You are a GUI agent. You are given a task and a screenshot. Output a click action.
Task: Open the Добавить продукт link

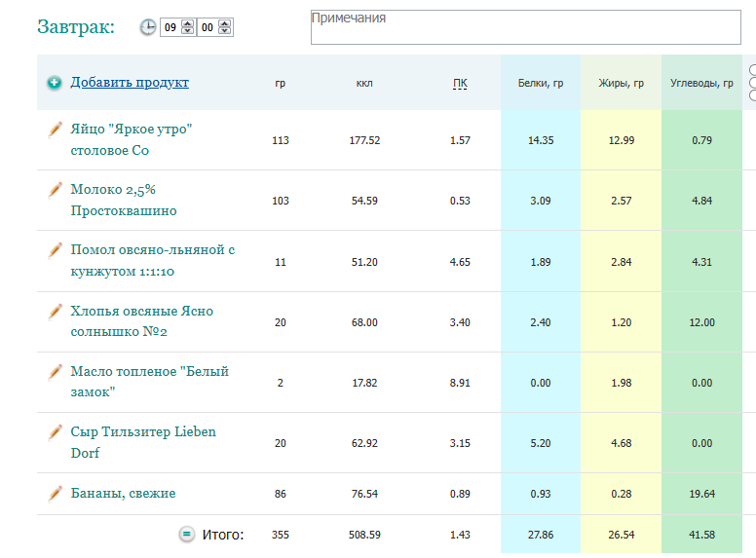[x=130, y=83]
